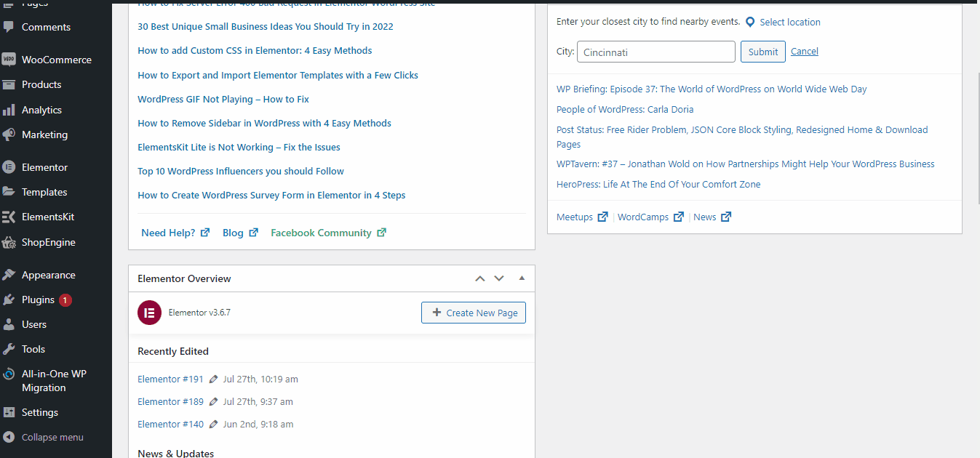The image size is (980, 458).
Task: Click the Appearance paintbrush icon
Action: [9, 275]
